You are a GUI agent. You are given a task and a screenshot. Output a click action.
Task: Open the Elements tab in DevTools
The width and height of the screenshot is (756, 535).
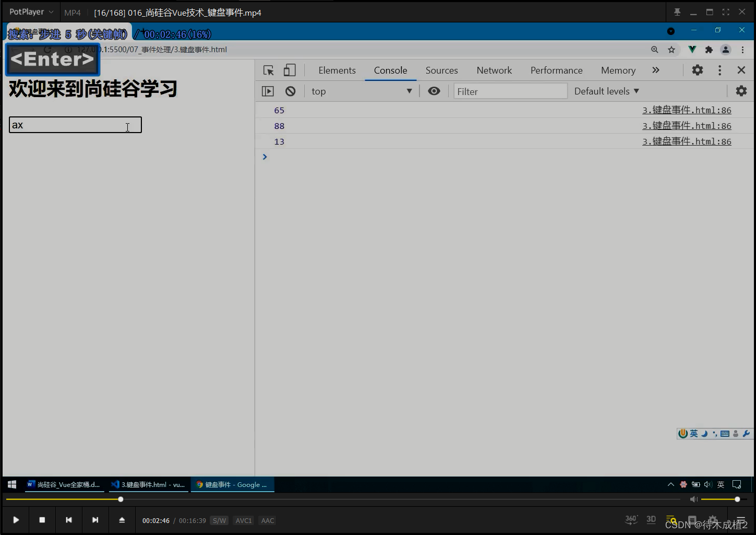(x=337, y=70)
